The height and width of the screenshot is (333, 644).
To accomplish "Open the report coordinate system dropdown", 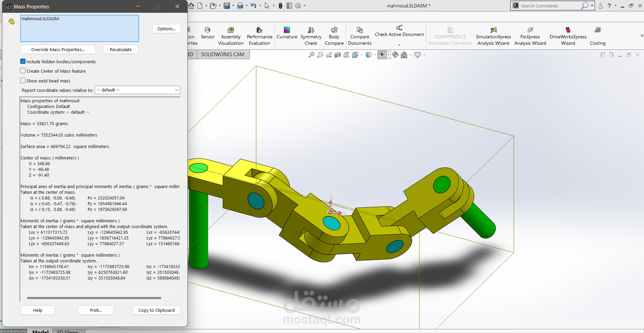I will (x=176, y=90).
